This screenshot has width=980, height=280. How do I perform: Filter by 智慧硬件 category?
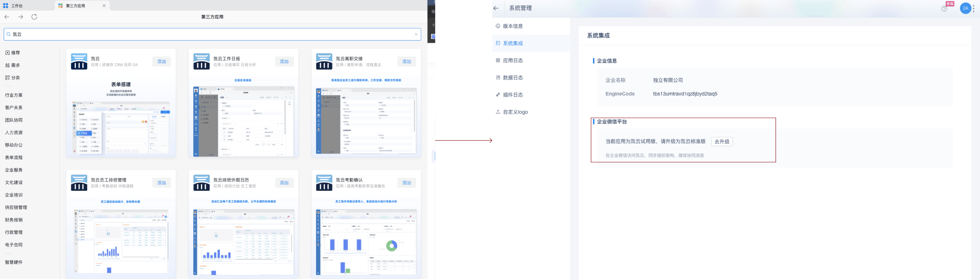tap(14, 262)
